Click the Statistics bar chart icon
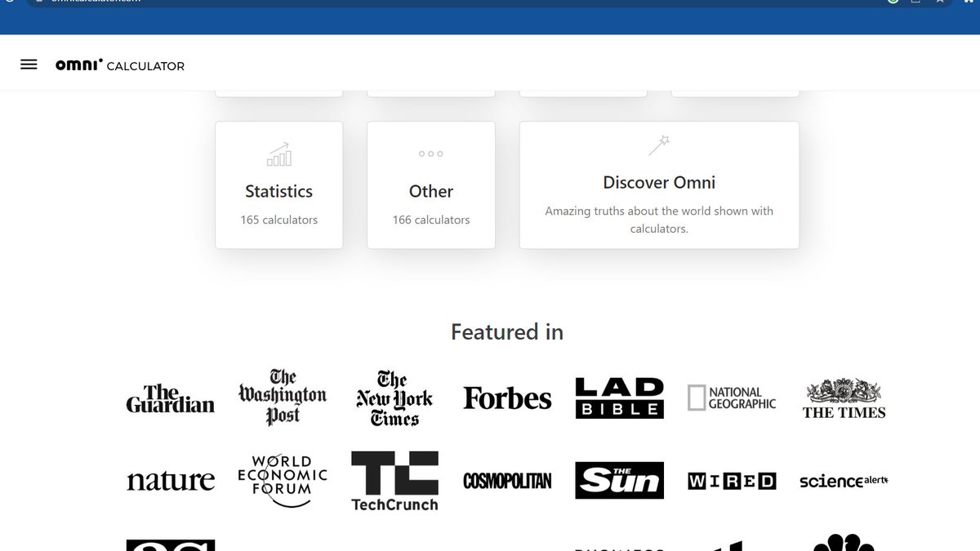This screenshot has width=980, height=551. coord(279,153)
